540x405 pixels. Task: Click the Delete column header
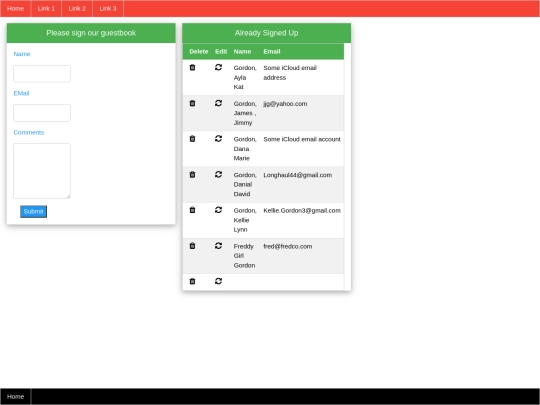(x=199, y=52)
